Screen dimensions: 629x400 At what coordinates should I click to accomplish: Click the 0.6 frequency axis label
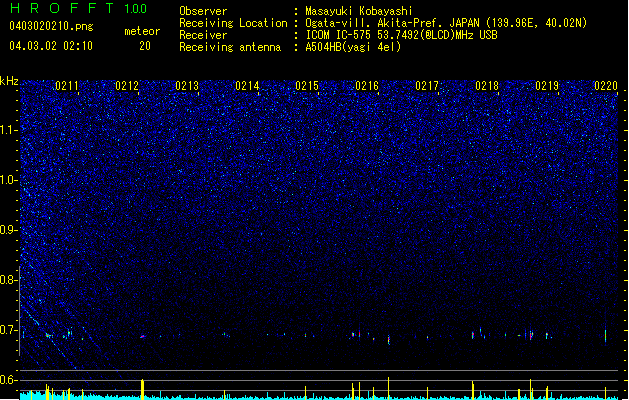pyautogui.click(x=8, y=380)
